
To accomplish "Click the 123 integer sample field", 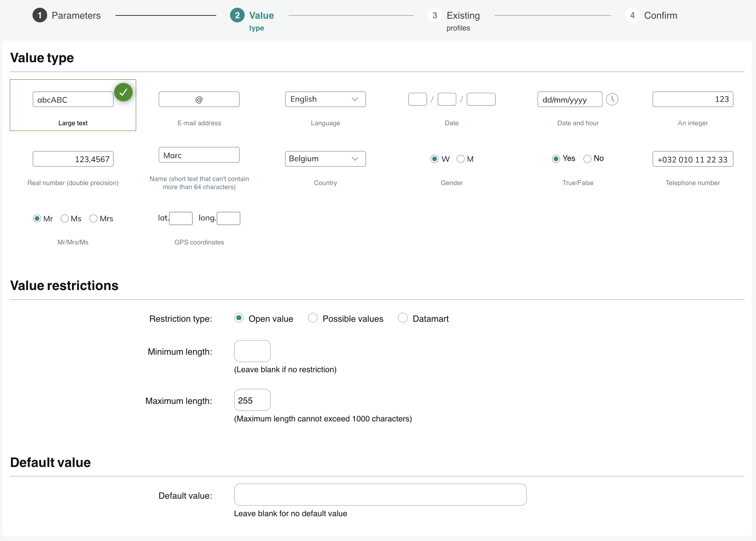I will [x=693, y=99].
